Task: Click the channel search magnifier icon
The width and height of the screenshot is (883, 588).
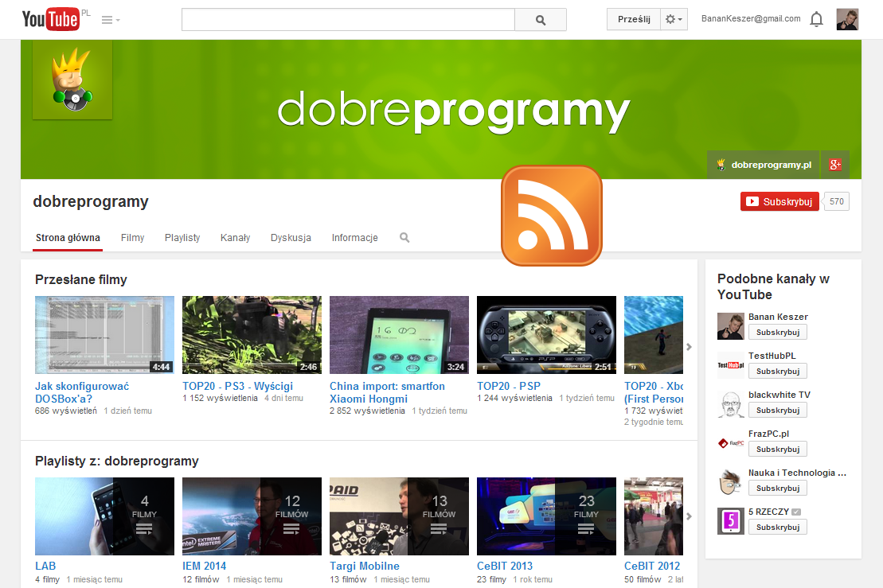Action: tap(404, 237)
